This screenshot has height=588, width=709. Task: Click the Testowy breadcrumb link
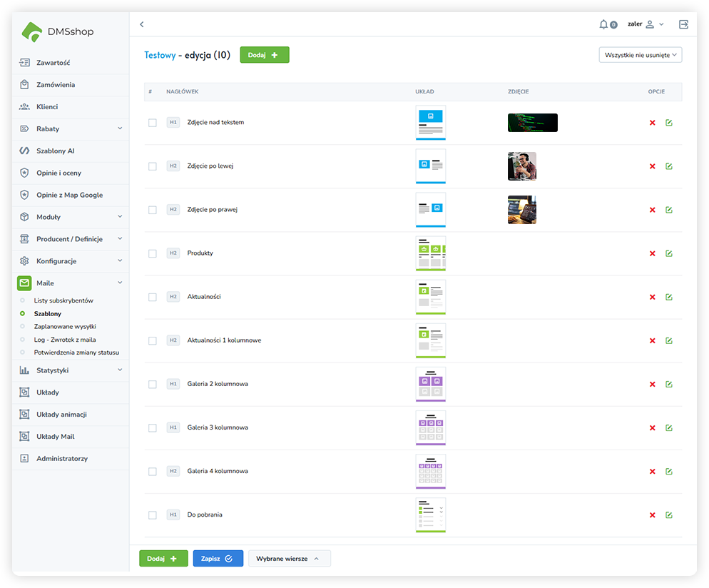[160, 55]
